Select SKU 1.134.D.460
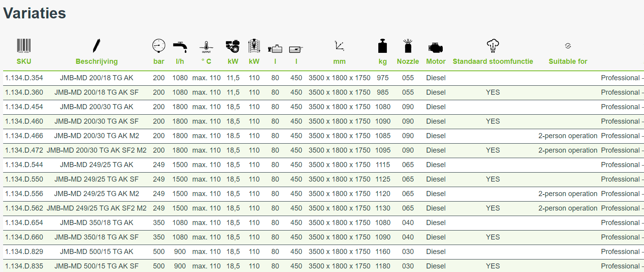This screenshot has height=272, width=644. pos(24,121)
